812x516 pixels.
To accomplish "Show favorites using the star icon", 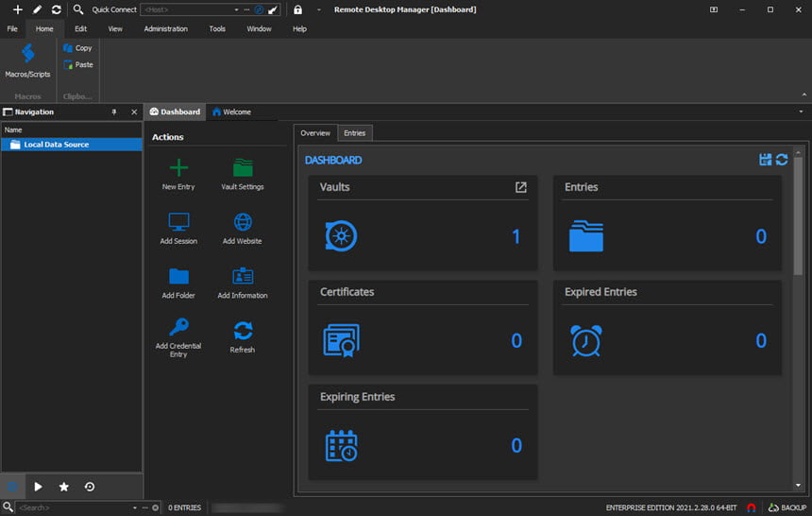I will click(63, 487).
